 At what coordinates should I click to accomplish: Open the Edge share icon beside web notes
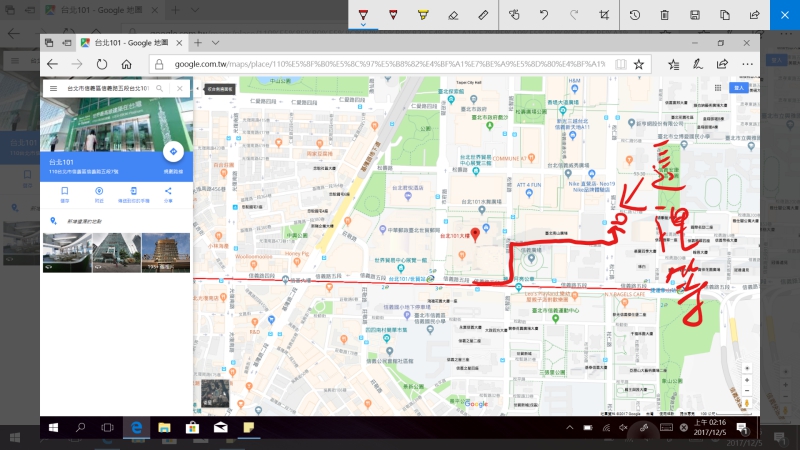coord(722,64)
